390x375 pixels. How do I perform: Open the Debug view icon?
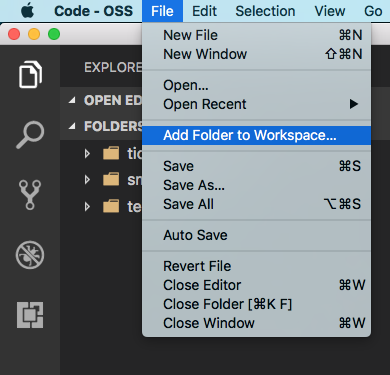tap(30, 255)
